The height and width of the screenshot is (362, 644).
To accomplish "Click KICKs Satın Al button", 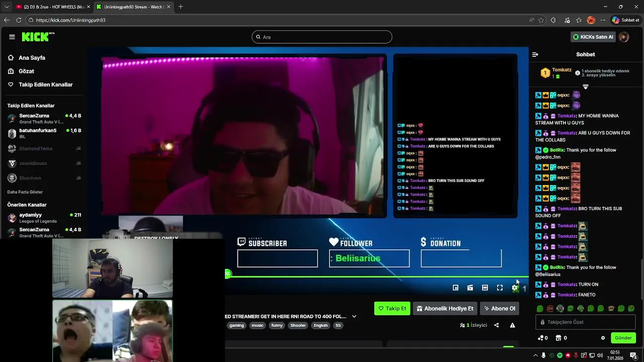I will point(593,37).
